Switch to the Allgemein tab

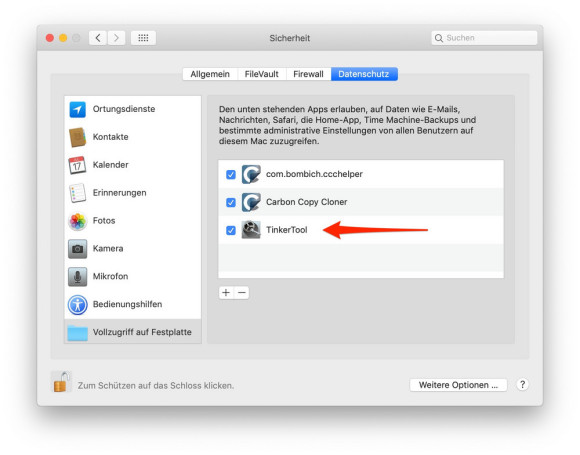point(210,74)
